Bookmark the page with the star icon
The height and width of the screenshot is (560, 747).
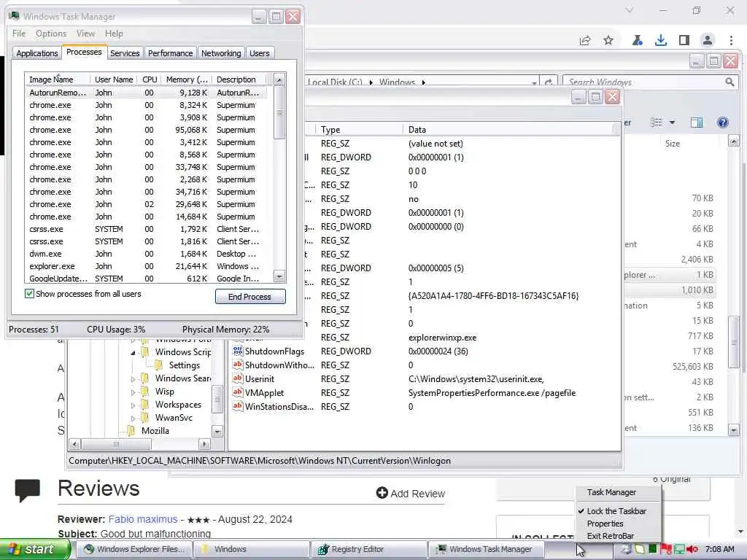[x=608, y=41]
